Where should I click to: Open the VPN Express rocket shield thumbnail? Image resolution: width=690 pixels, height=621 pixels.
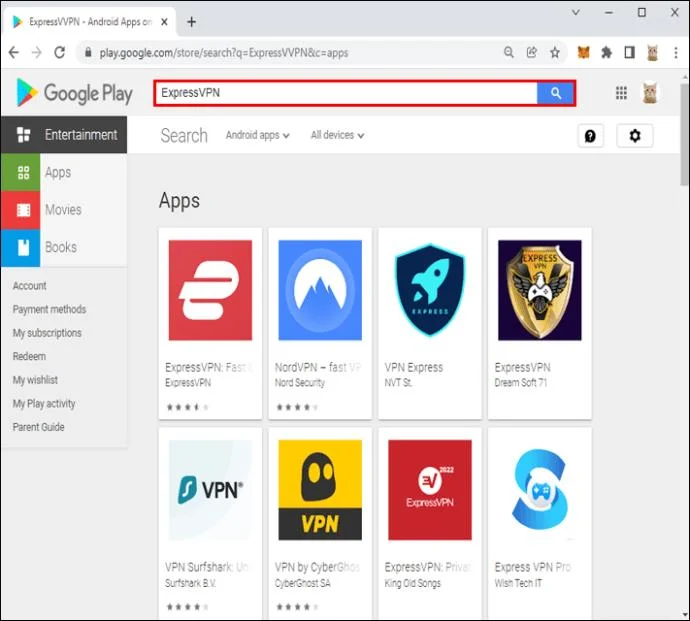[x=430, y=290]
